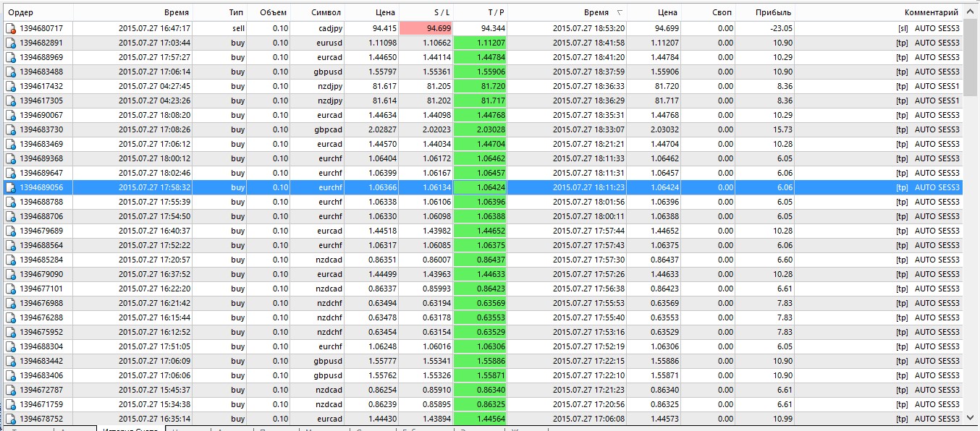Click the order icon beside 1394679689
Screen dimensions: 980x431
click(x=11, y=231)
